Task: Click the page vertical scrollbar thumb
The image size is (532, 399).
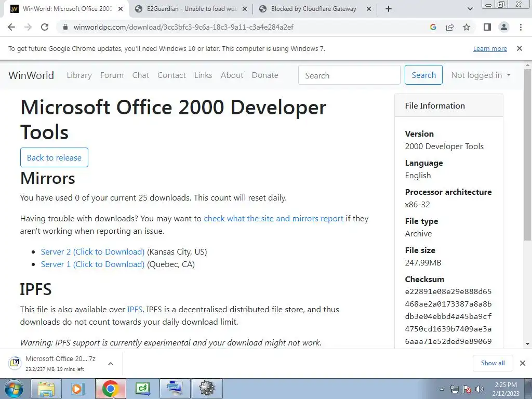Action: (x=528, y=154)
